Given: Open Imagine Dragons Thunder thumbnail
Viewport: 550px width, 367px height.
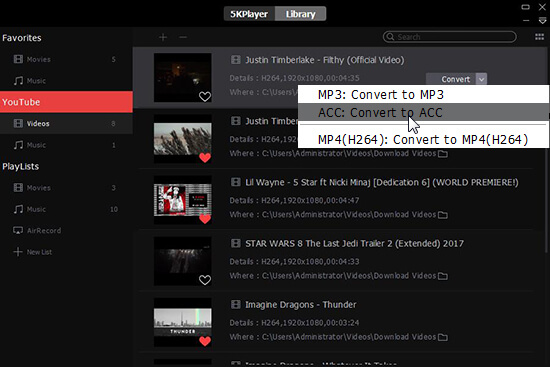Looking at the screenshot, I should tap(183, 322).
